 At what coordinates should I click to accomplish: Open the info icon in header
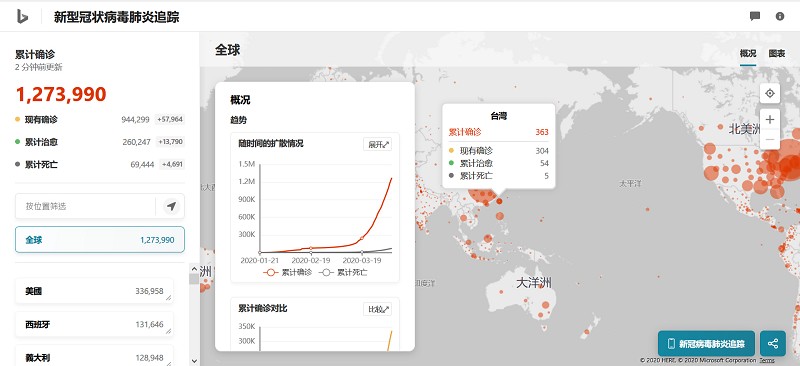(x=780, y=16)
